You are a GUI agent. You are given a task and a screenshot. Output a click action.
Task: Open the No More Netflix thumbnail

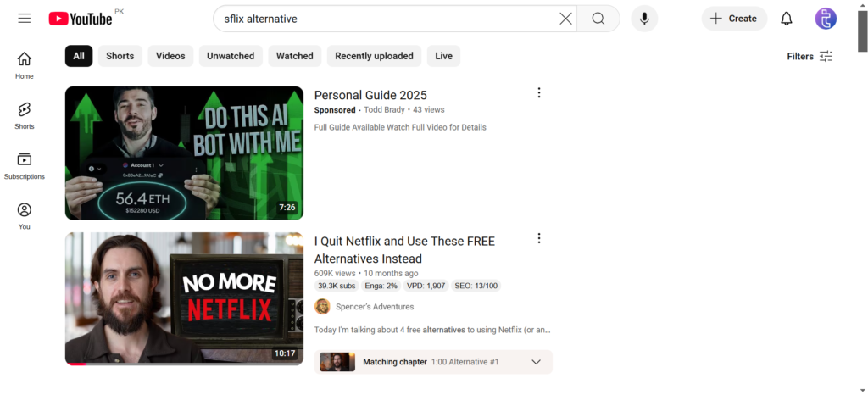coord(184,298)
